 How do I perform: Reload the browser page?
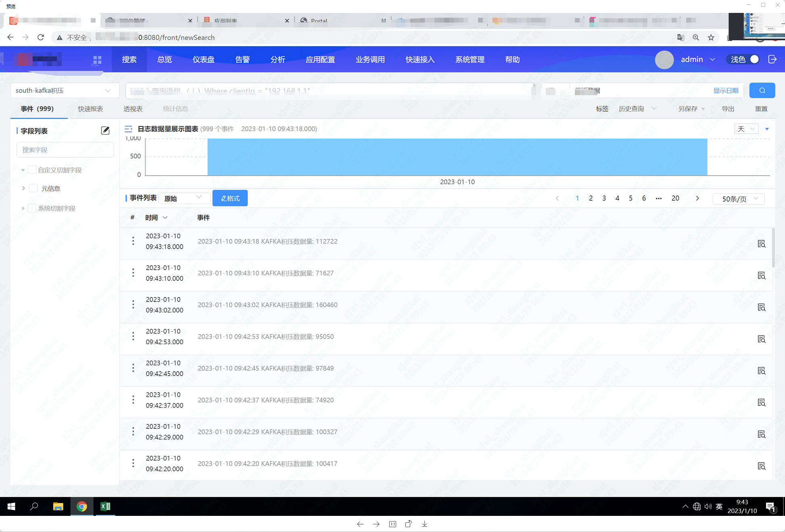[41, 37]
